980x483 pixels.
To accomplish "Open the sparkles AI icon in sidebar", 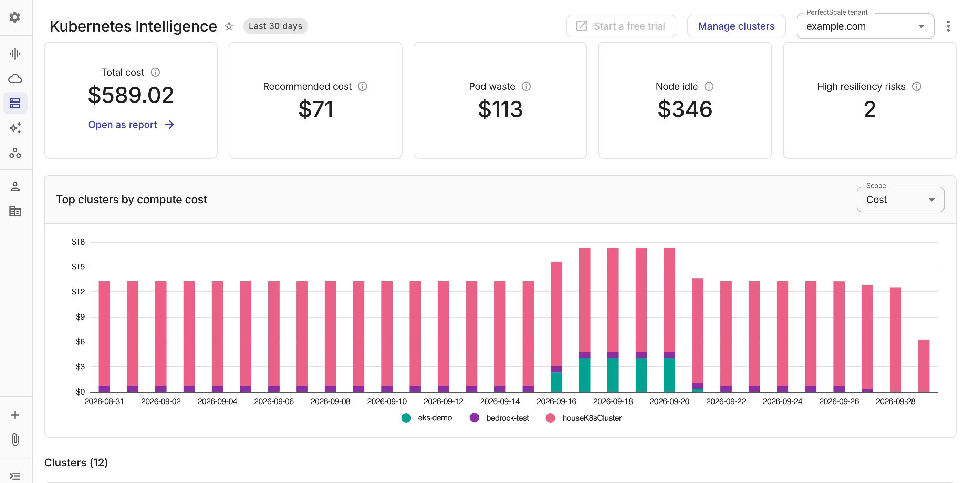I will pyautogui.click(x=15, y=128).
